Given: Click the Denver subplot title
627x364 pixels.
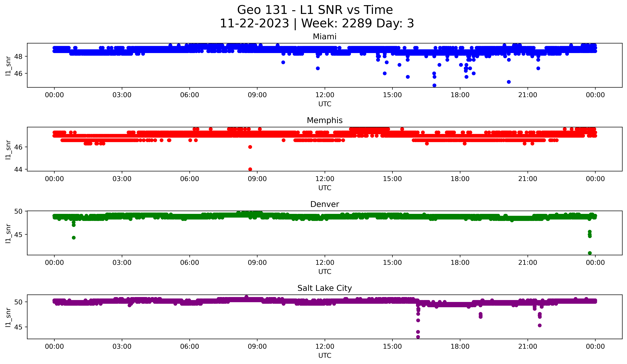Looking at the screenshot, I should [324, 204].
